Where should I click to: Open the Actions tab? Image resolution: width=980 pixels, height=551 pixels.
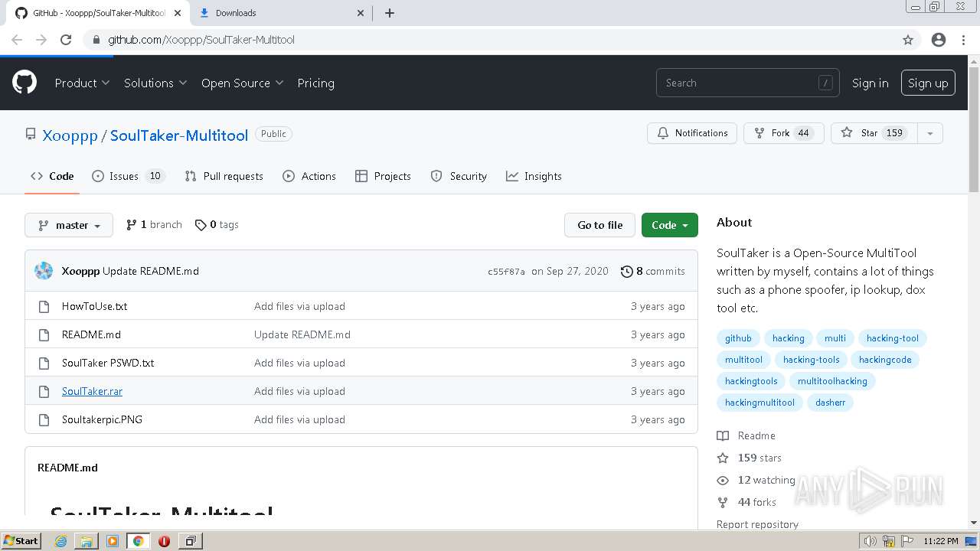pos(309,176)
